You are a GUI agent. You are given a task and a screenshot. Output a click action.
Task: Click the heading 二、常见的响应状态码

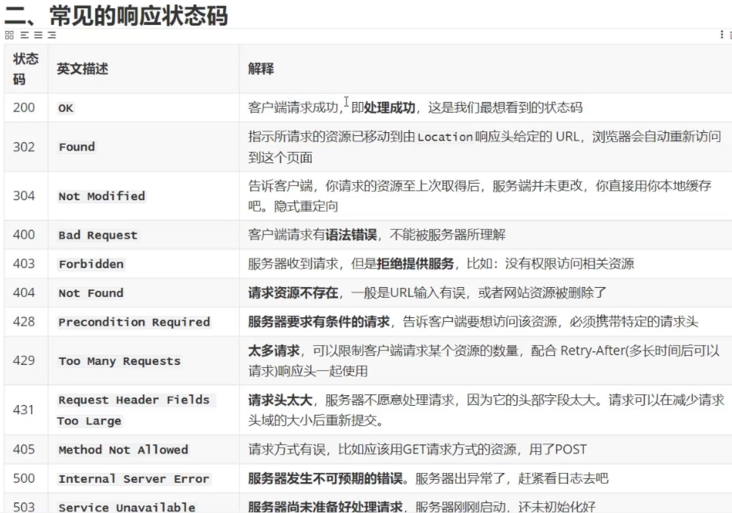pyautogui.click(x=116, y=15)
